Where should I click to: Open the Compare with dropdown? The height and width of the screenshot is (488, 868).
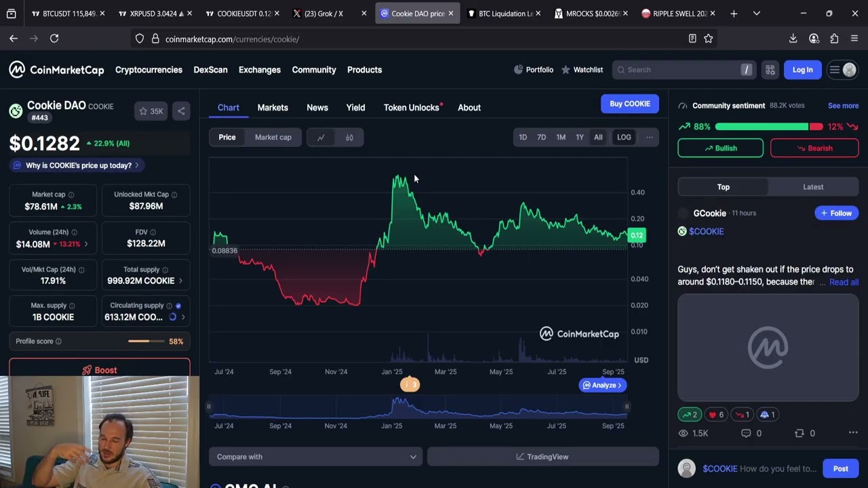pyautogui.click(x=315, y=457)
